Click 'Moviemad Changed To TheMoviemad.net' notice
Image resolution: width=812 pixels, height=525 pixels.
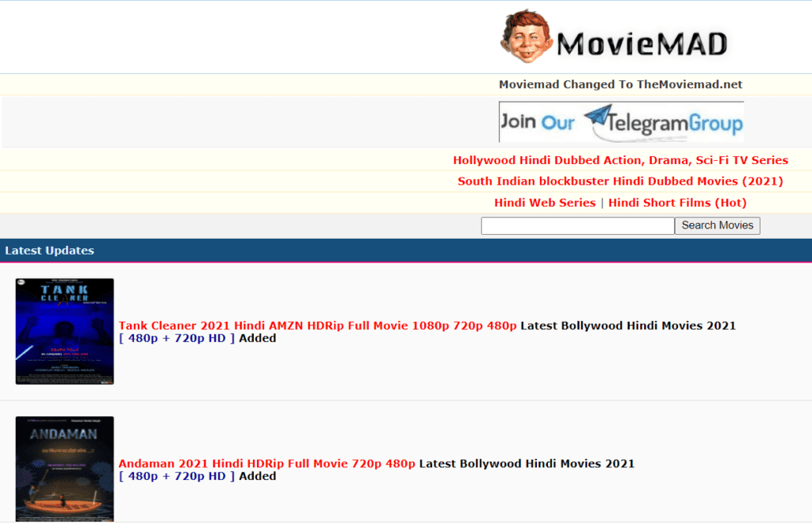620,84
